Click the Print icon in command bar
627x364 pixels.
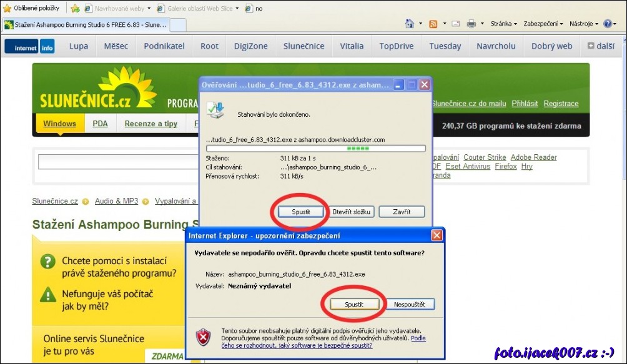(471, 24)
